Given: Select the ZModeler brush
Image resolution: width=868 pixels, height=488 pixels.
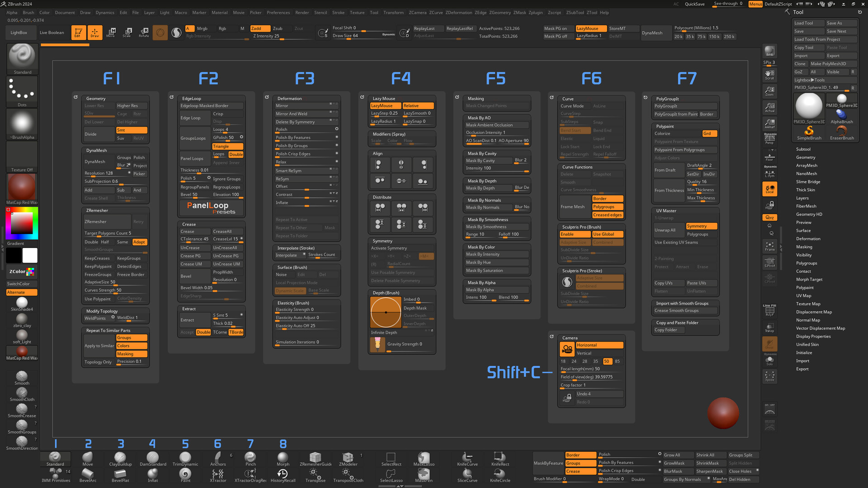Looking at the screenshot, I should [x=348, y=459].
